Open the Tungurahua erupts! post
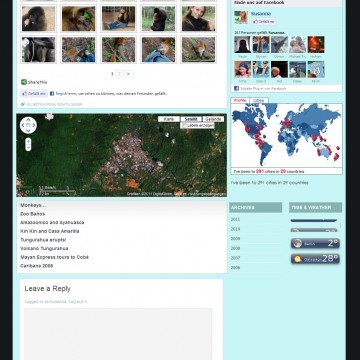Screen dimensions: 360x360 43,240
